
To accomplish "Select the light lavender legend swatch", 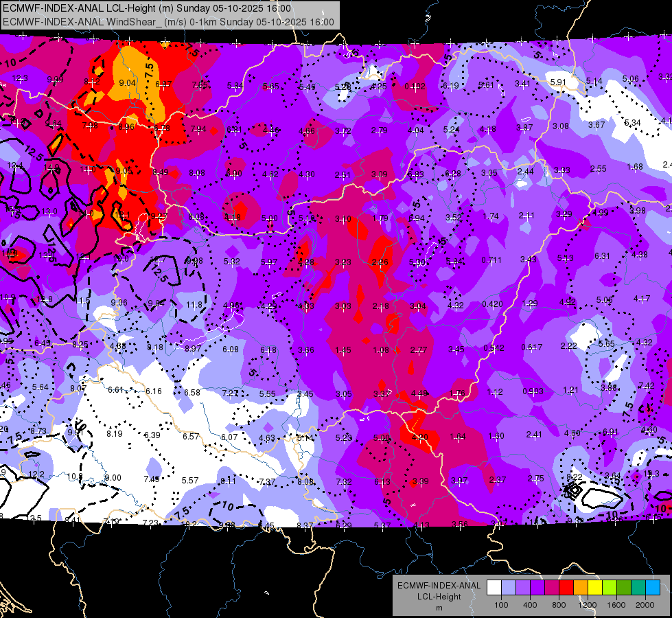I will [509, 588].
